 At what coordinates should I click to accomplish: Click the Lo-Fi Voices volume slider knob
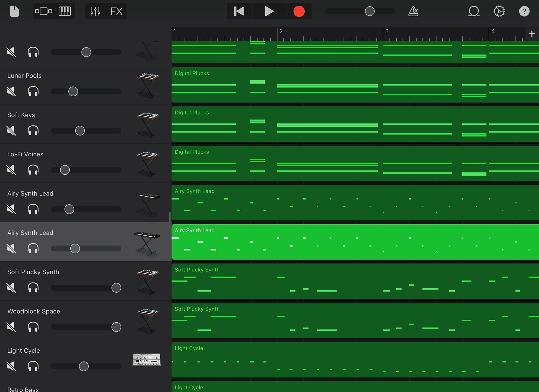(x=65, y=170)
